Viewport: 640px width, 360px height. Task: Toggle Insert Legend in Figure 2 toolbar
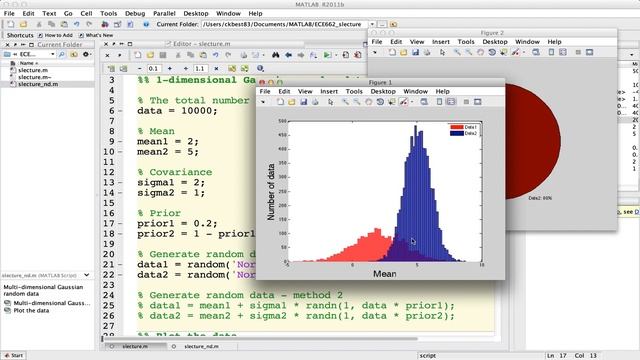(563, 52)
